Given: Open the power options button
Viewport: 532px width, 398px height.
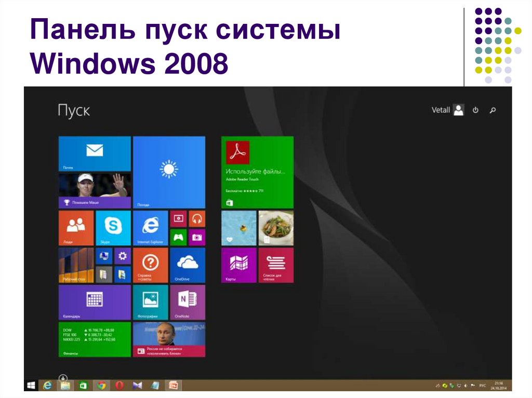Looking at the screenshot, I should tap(476, 110).
